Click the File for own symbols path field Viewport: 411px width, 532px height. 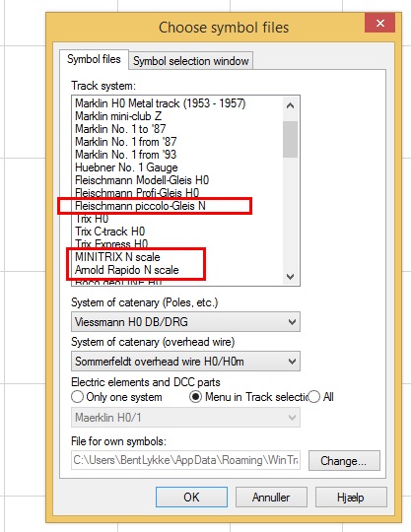click(x=185, y=460)
